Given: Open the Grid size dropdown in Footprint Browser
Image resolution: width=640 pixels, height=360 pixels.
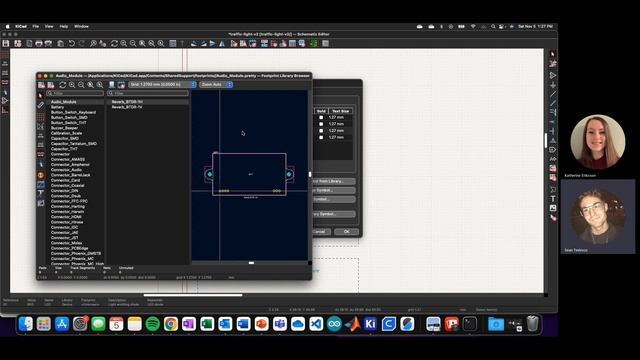Looking at the screenshot, I should [x=162, y=84].
